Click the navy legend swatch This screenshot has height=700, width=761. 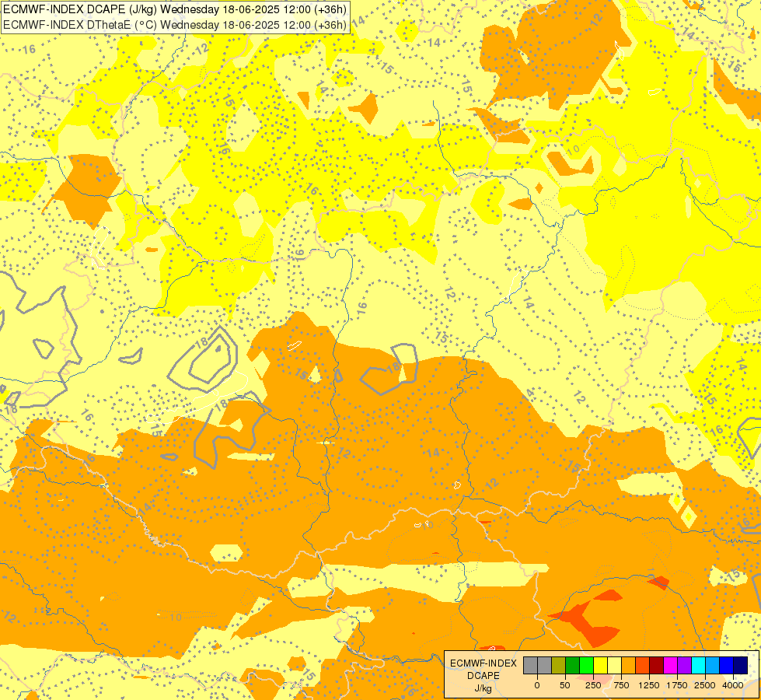[x=741, y=666]
